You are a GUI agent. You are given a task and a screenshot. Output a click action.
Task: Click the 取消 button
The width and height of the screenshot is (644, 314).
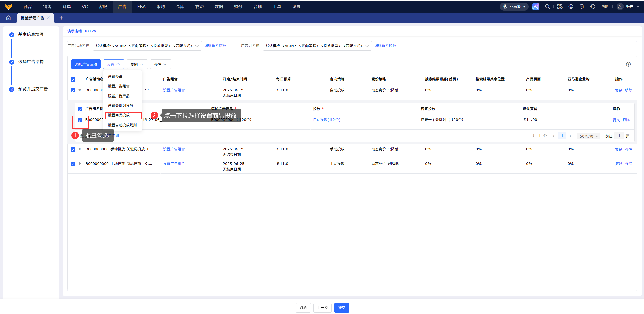(x=303, y=308)
